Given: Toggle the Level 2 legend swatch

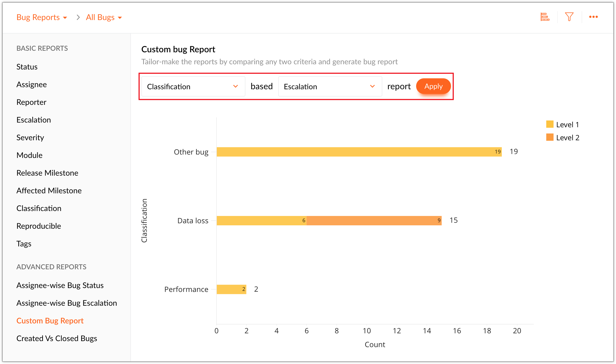Looking at the screenshot, I should [550, 137].
